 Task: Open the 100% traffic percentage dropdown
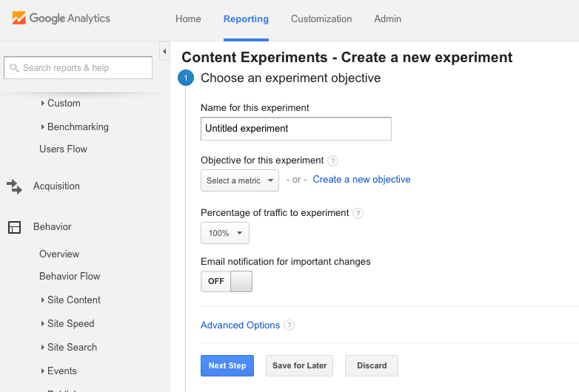(x=225, y=233)
